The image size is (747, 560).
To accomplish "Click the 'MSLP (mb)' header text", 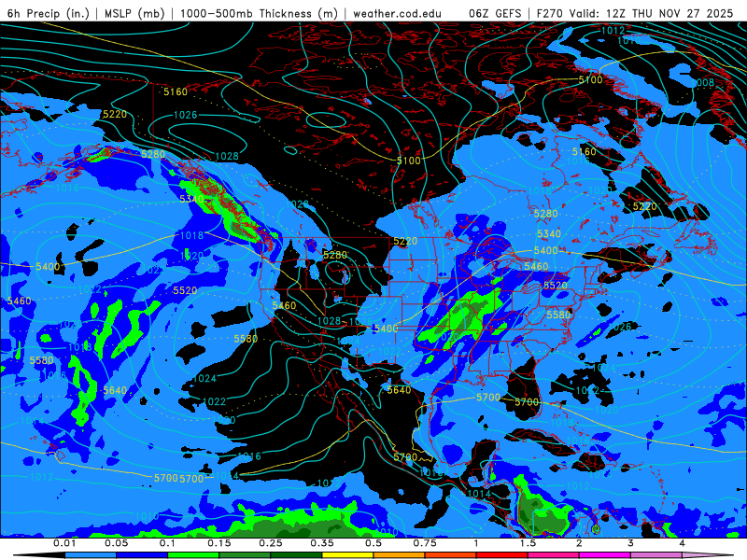I will click(x=134, y=13).
